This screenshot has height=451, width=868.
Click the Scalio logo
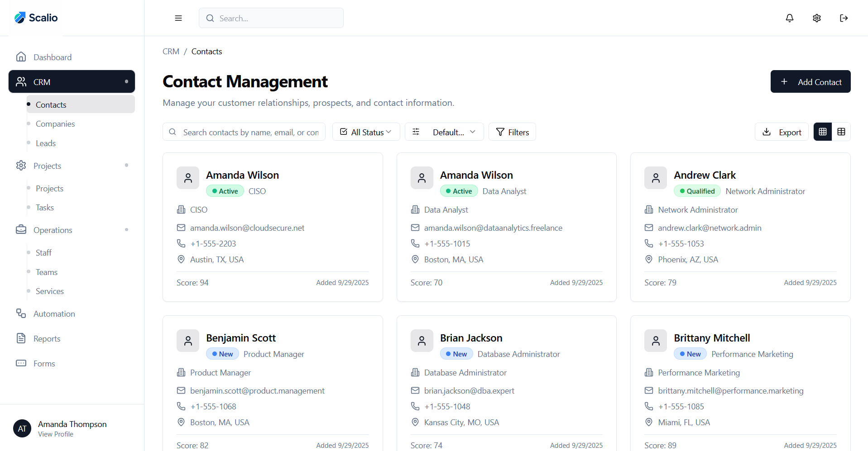[x=36, y=18]
